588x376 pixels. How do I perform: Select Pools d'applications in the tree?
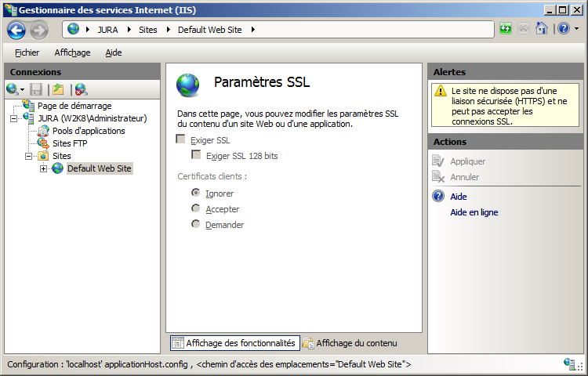88,131
